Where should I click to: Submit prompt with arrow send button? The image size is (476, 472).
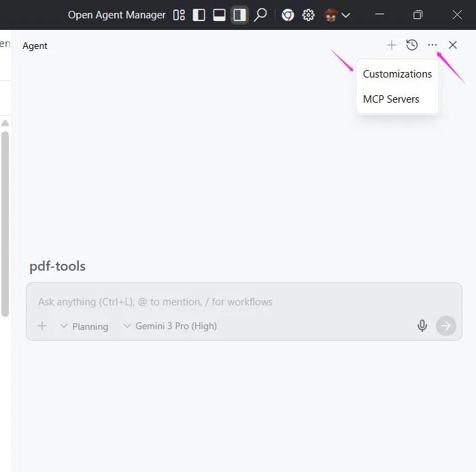(445, 326)
